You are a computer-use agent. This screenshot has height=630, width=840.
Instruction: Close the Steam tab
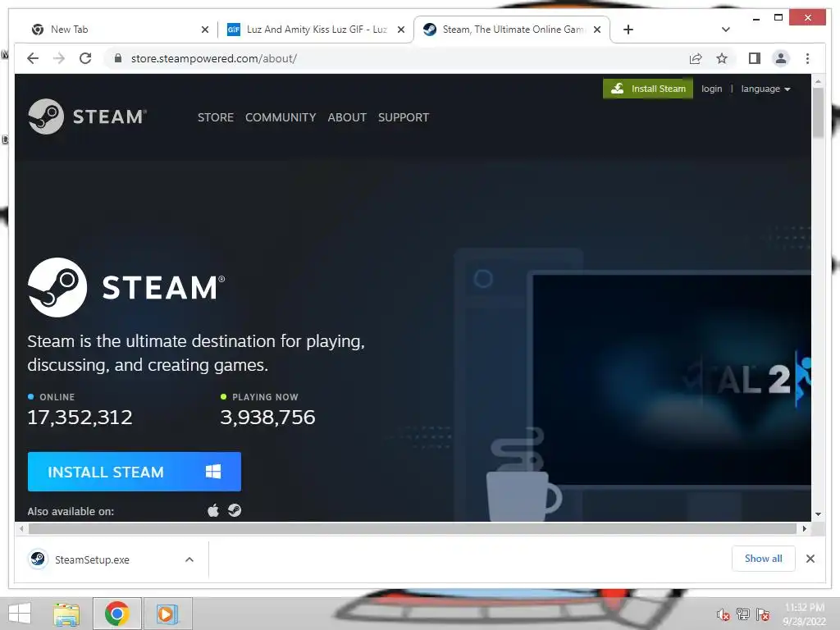click(597, 30)
